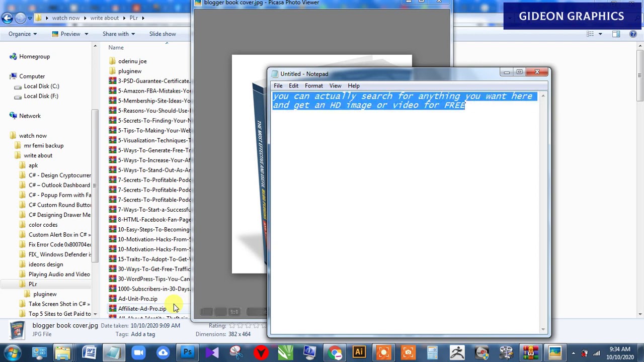Select 'oderinu joe' folder in file list
This screenshot has width=644, height=362.
click(x=132, y=61)
